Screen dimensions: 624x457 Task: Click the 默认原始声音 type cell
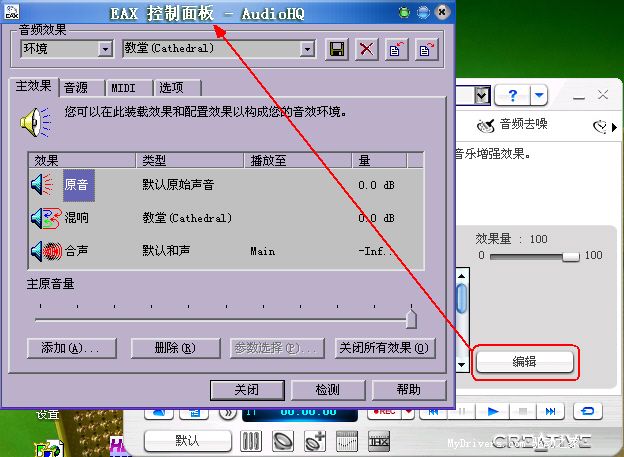pos(178,185)
